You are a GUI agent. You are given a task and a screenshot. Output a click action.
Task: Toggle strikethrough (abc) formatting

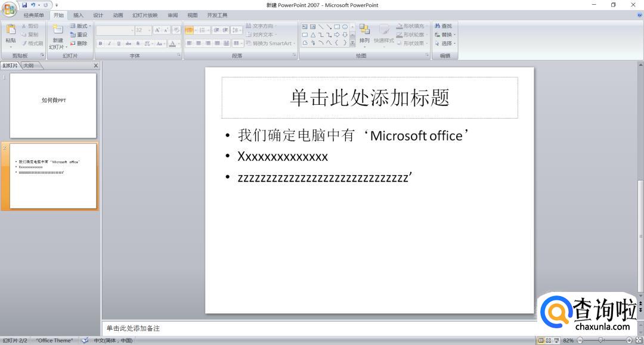128,43
